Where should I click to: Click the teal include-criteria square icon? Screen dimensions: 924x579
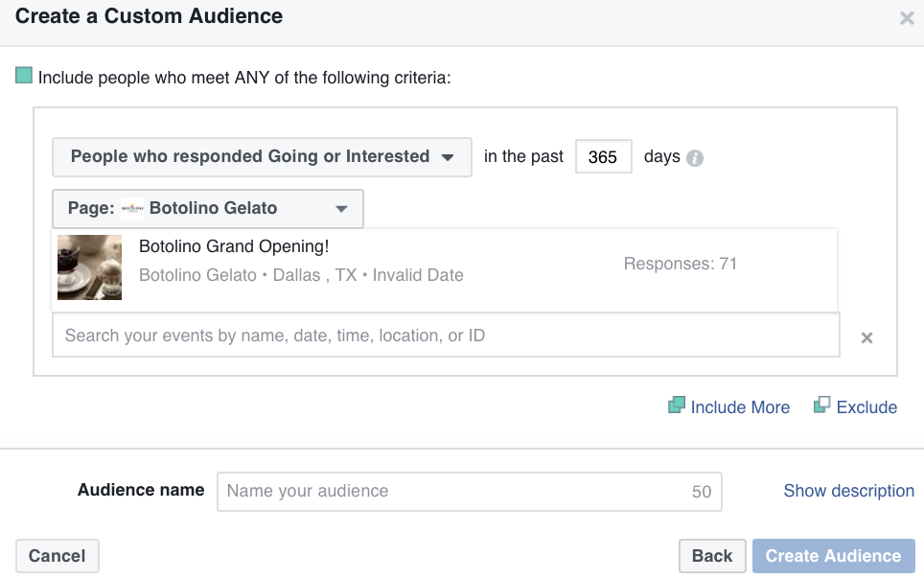(x=24, y=76)
